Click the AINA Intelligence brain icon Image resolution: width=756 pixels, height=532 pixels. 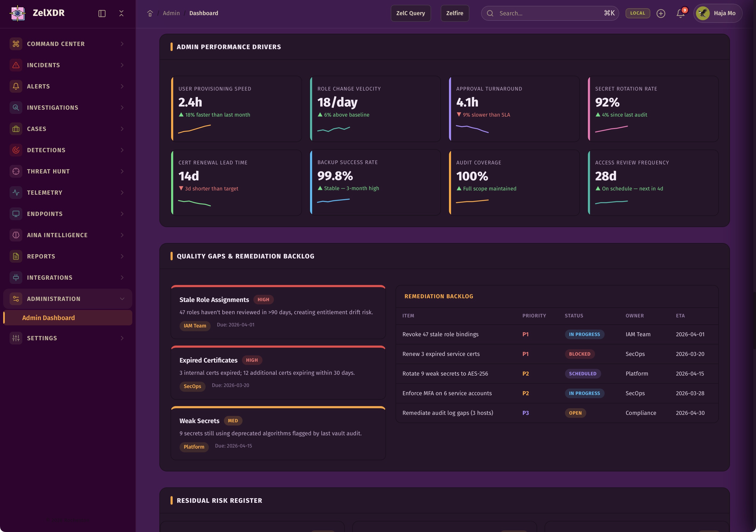pos(16,235)
